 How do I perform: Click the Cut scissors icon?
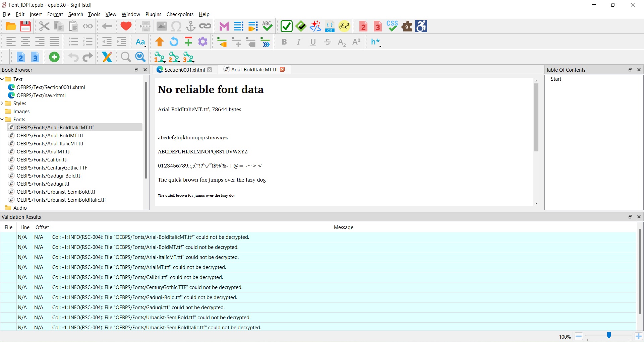(x=44, y=26)
